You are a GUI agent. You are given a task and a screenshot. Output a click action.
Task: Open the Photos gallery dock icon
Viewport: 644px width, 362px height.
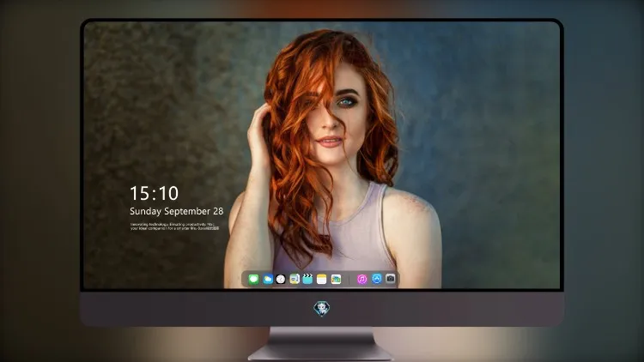coord(336,279)
